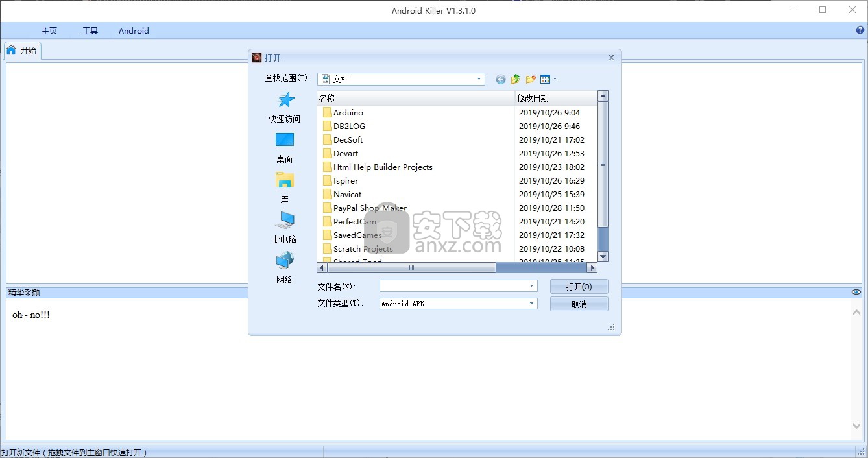Select the PayPal Shop Maker folder
The width and height of the screenshot is (868, 458).
pos(370,208)
